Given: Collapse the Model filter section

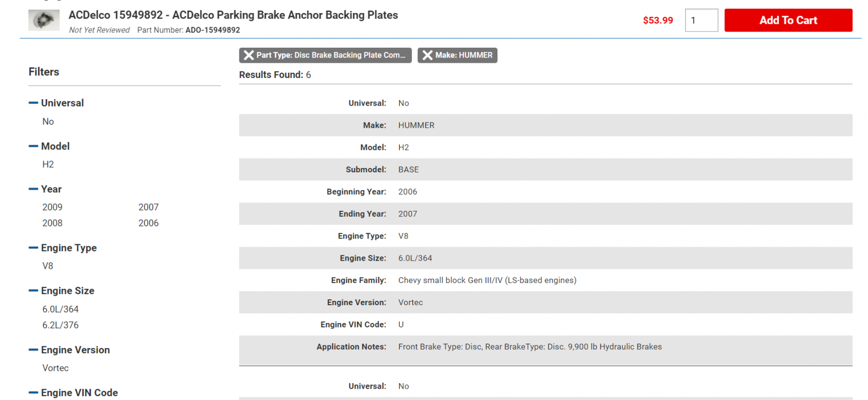Looking at the screenshot, I should (x=33, y=146).
